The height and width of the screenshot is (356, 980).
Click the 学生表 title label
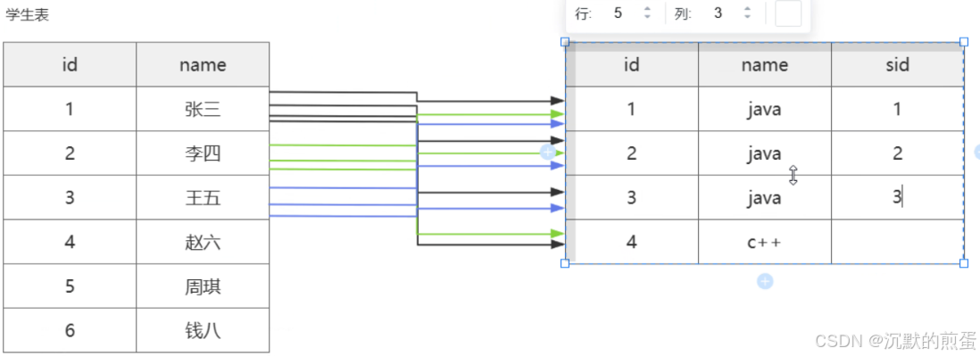[28, 16]
